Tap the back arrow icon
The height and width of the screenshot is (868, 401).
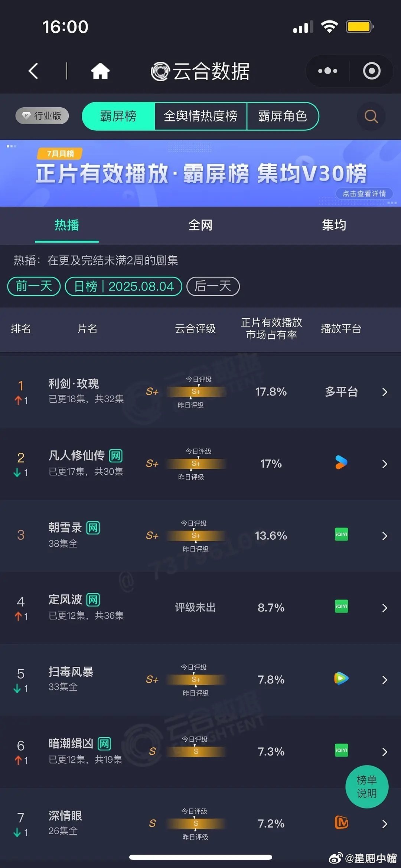click(33, 71)
